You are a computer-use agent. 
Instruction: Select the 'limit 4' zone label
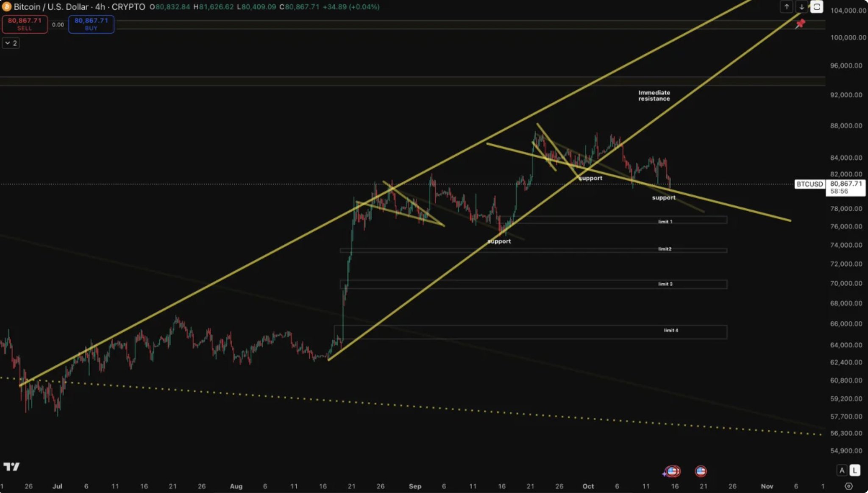[x=671, y=330]
